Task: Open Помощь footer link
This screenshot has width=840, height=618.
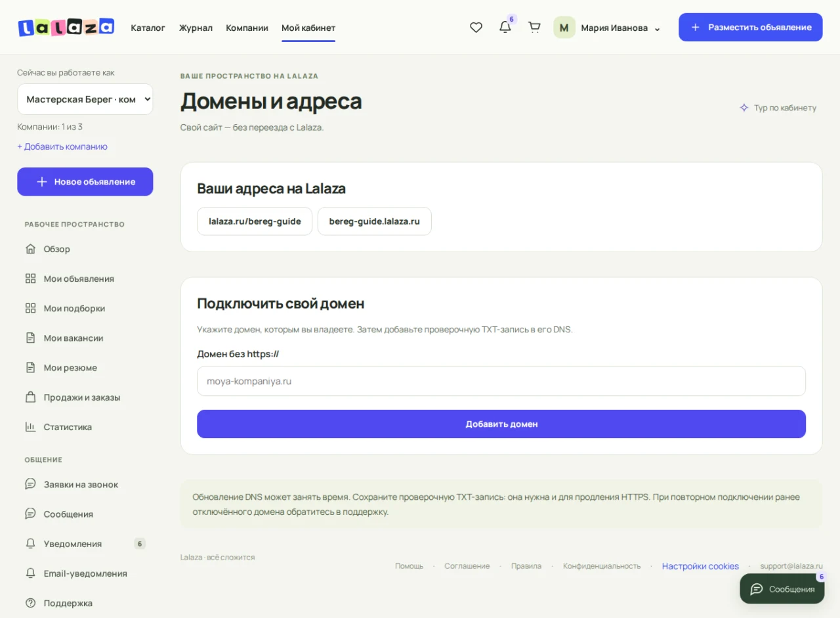Action: 409,566
